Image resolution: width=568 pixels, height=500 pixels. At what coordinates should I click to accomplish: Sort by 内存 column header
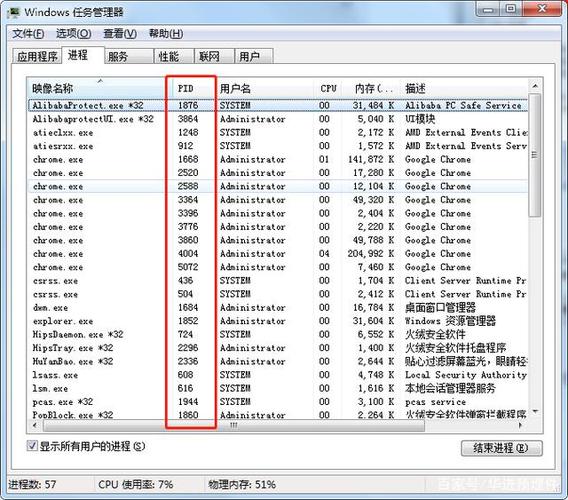click(372, 88)
